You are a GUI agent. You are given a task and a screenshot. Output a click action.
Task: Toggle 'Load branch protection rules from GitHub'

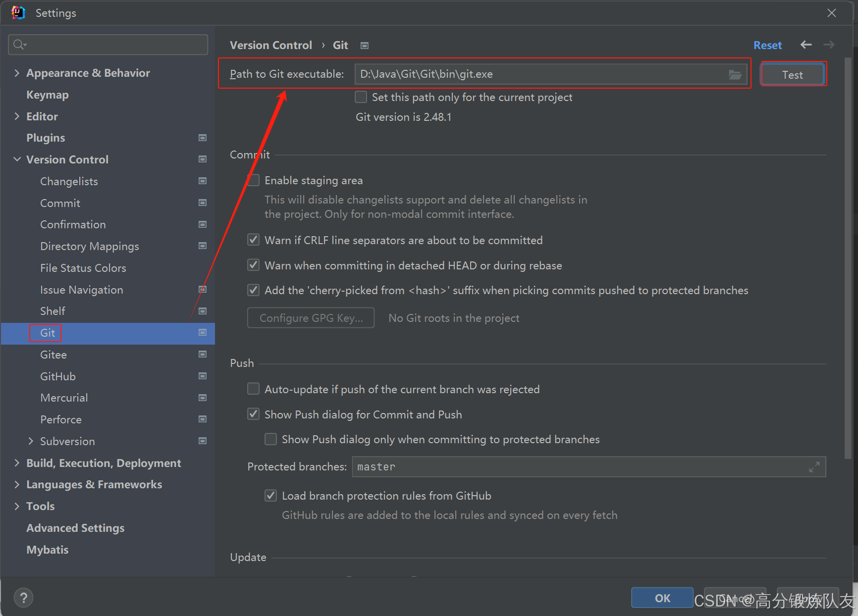pos(271,496)
